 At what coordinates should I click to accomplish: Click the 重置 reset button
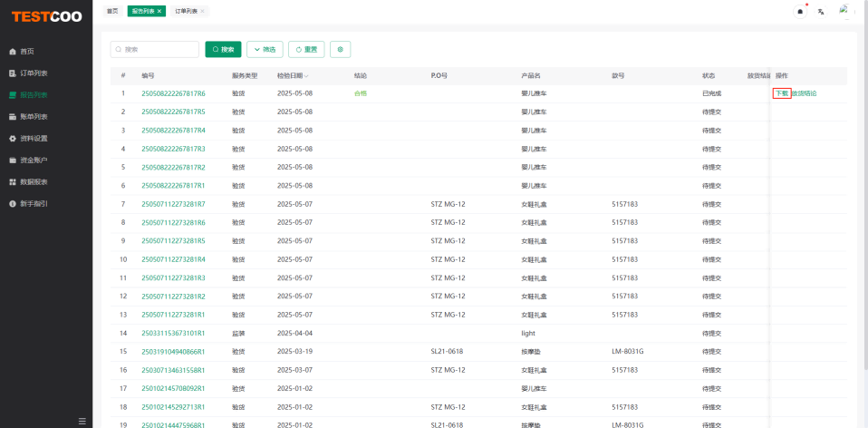tap(306, 49)
